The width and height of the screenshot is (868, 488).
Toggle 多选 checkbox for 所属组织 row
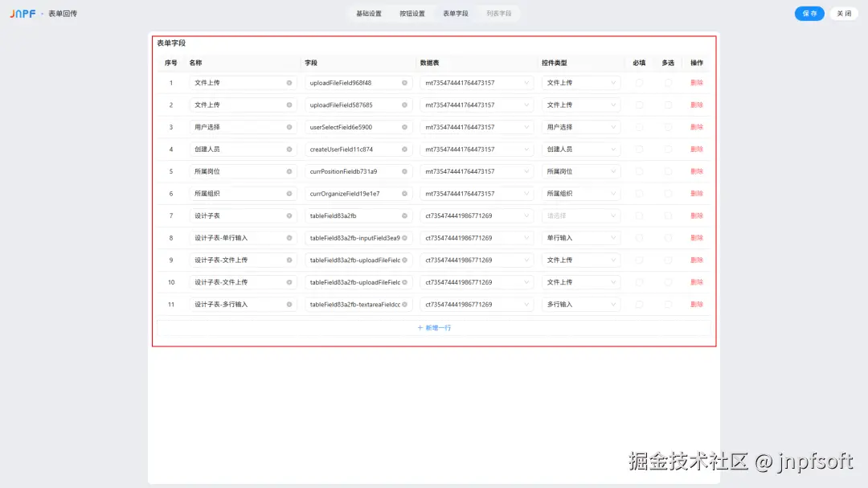click(668, 194)
